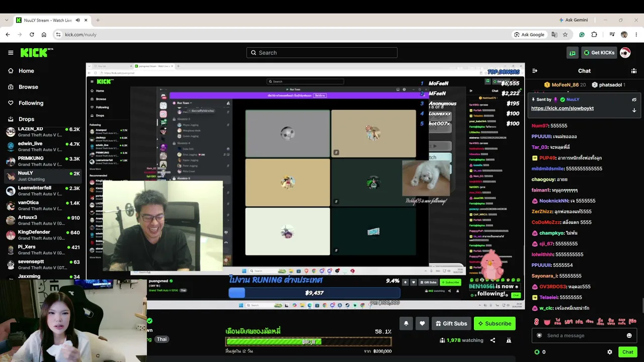Viewport: 644px width, 362px height.
Task: Bookmark this page with star icon
Action: (565, 35)
